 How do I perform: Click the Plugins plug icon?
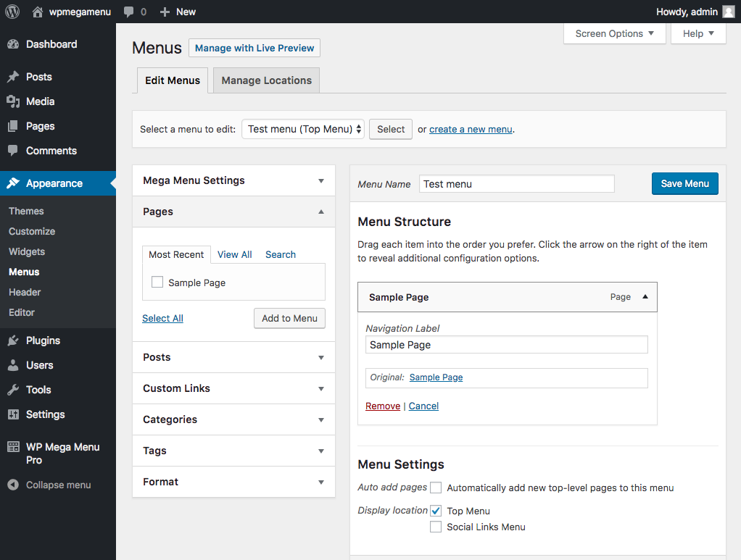click(x=13, y=340)
